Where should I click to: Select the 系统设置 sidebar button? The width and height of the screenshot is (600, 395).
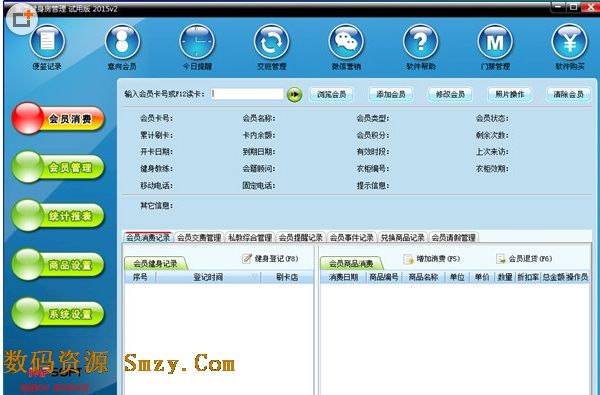tap(58, 314)
